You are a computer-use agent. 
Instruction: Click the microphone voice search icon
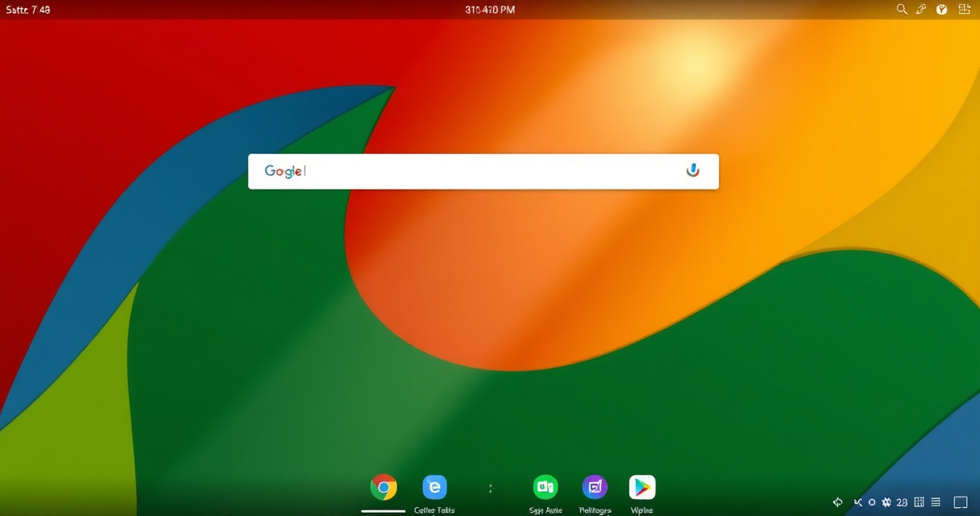pyautogui.click(x=692, y=171)
